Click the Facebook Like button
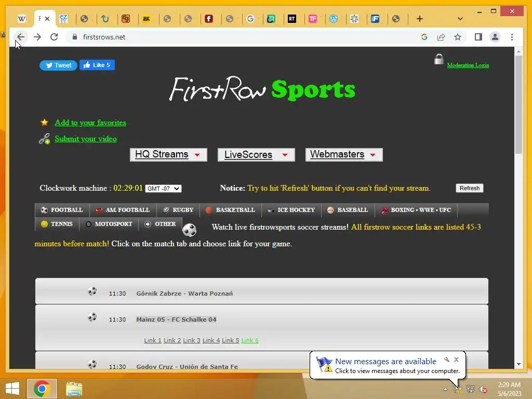The image size is (532, 399). (97, 65)
